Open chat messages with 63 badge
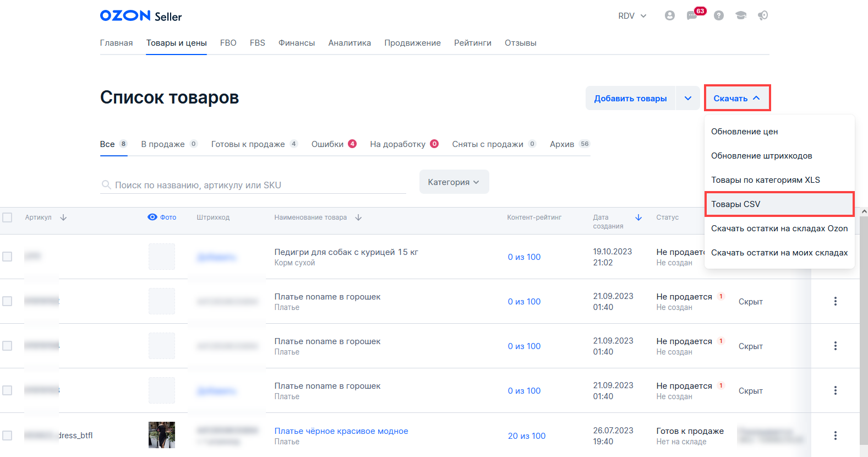Viewport: 868px width, 457px height. [692, 15]
